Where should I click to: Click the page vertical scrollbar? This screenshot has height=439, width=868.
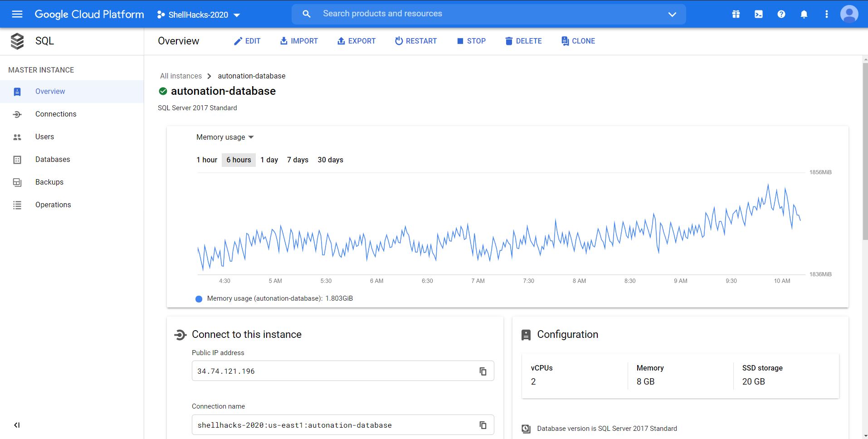click(865, 151)
